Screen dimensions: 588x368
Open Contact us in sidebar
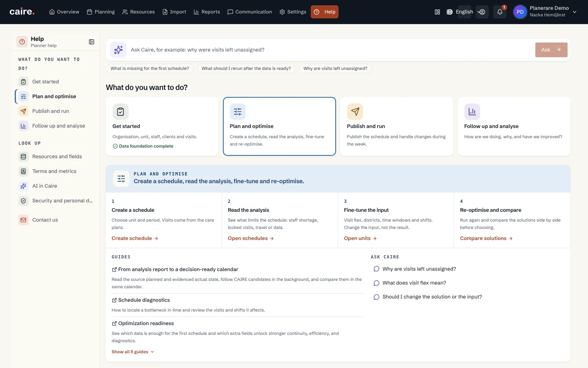tap(56, 220)
